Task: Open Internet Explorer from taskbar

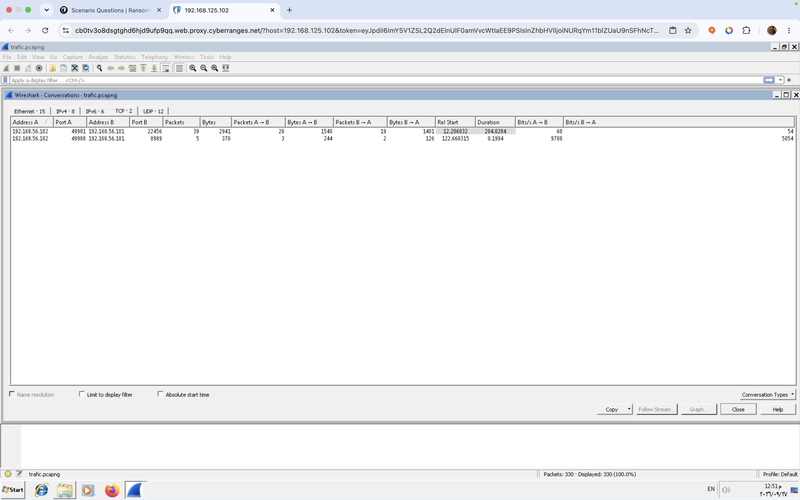Action: (x=41, y=490)
